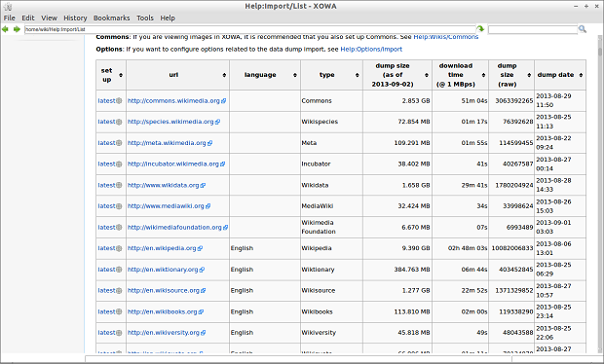Click the settings icon next to en.wiktionary latest

pos(119,270)
